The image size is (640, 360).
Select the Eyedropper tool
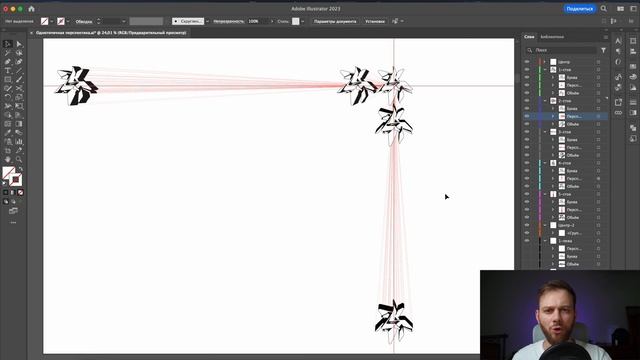point(8,133)
